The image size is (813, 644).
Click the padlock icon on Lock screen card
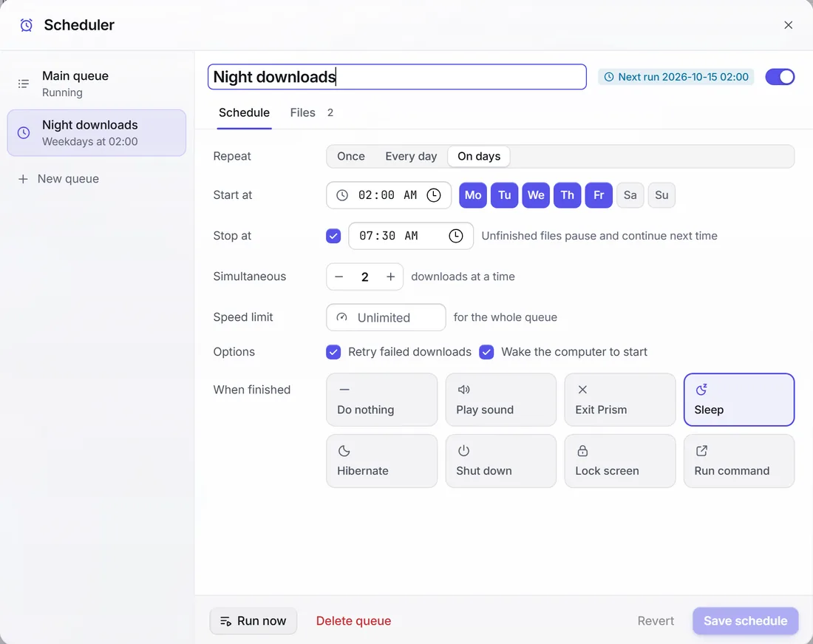tap(583, 450)
